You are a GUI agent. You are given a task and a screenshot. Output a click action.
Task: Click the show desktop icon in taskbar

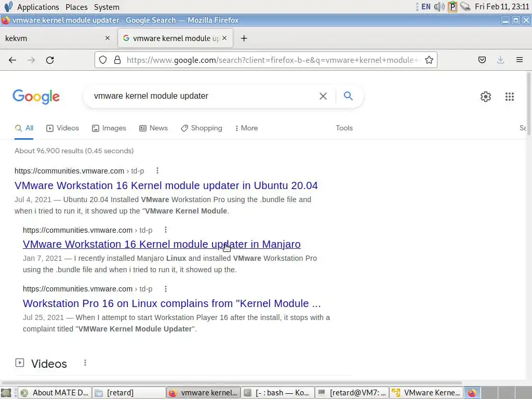[6, 393]
